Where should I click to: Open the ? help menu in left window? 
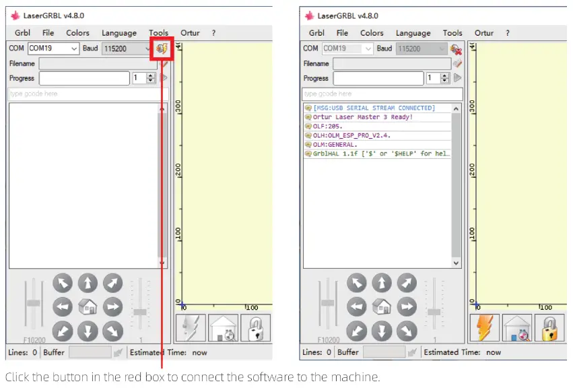point(213,32)
